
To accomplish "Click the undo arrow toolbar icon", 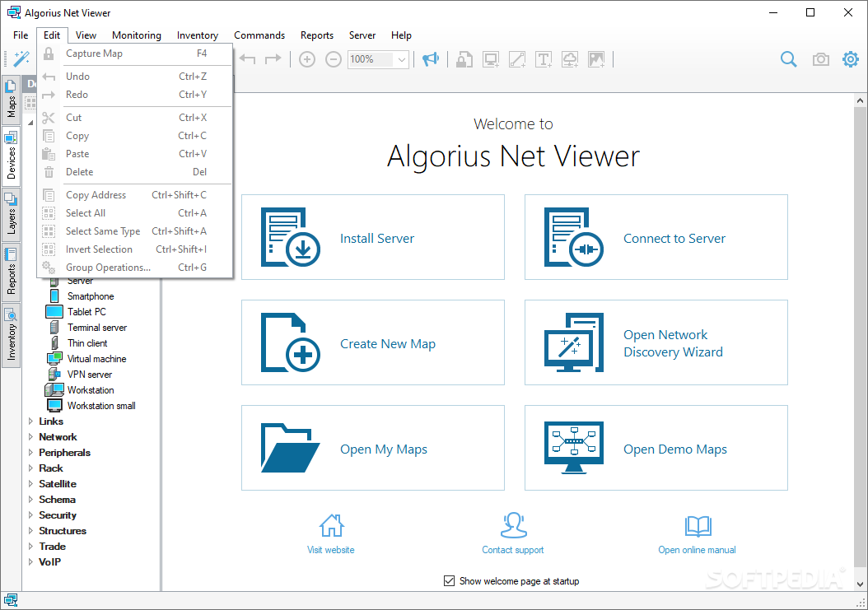I will coord(247,58).
